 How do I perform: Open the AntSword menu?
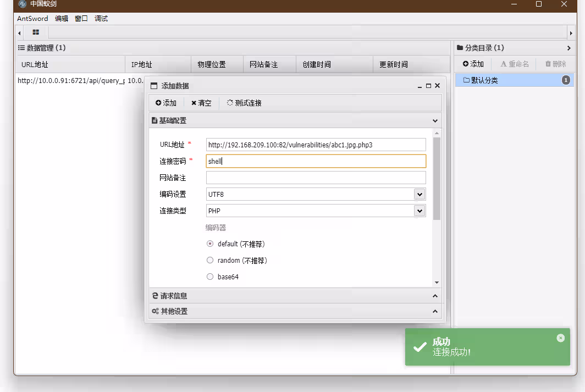pyautogui.click(x=32, y=19)
